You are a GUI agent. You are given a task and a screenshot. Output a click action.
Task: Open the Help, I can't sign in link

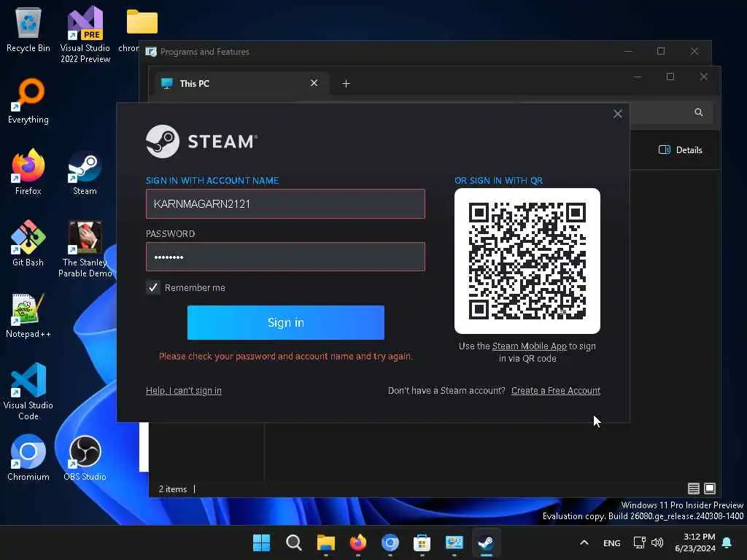pos(183,391)
